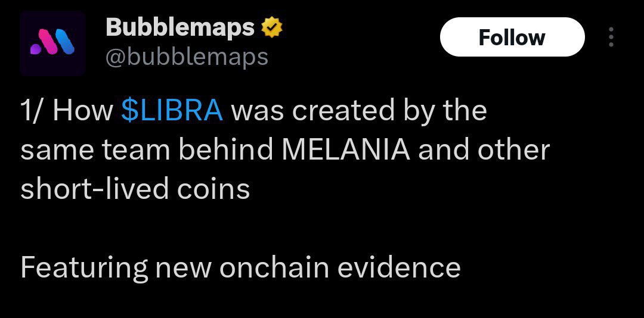Click the purple dot in Bubblemaps logo
644x318 pixels.
tap(36, 49)
